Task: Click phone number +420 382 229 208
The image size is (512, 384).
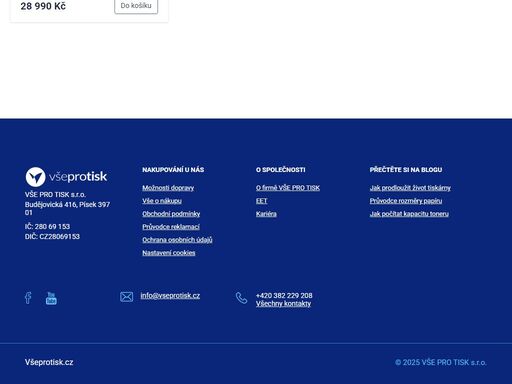Action: point(284,296)
